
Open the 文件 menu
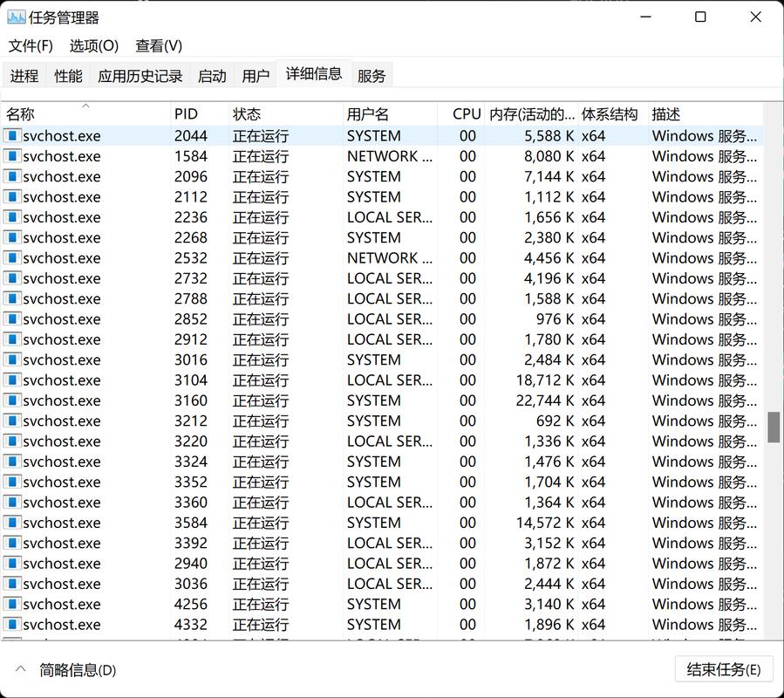[x=29, y=45]
